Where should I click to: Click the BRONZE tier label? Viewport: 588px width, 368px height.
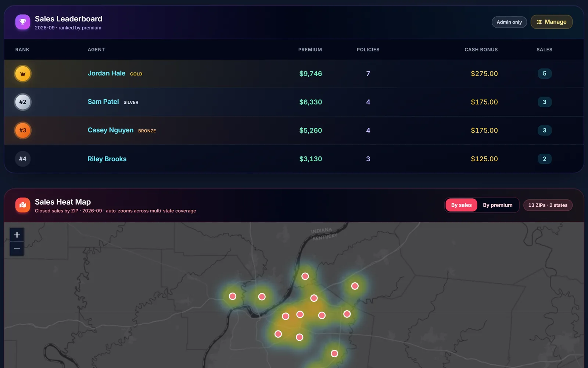coord(147,131)
